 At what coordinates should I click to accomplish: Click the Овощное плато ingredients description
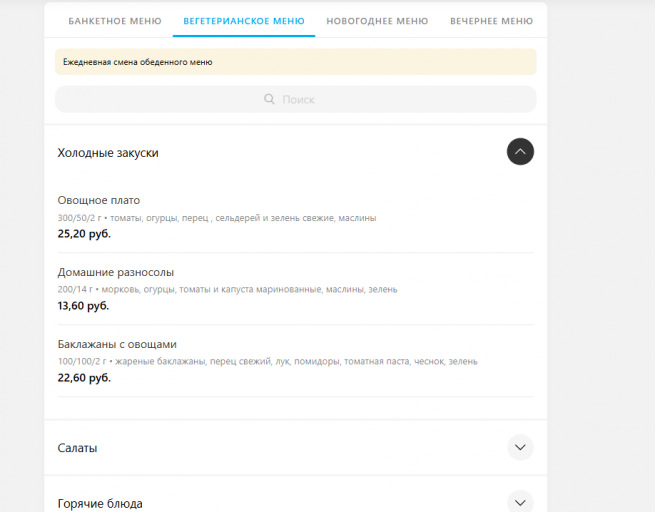(x=217, y=218)
